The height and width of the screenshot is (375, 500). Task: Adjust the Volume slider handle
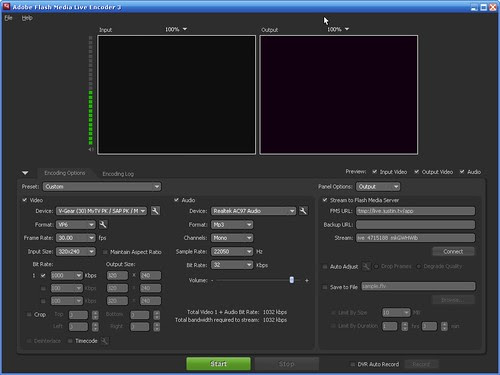tap(292, 280)
